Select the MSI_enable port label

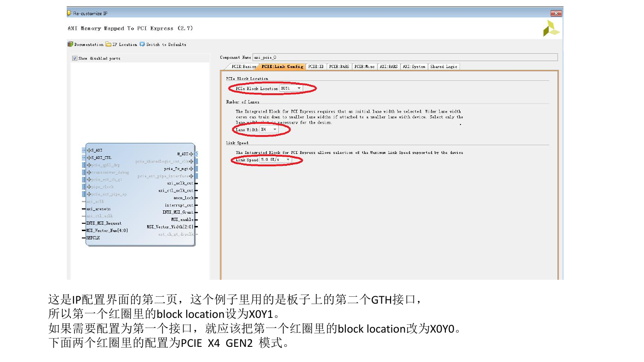[182, 220]
